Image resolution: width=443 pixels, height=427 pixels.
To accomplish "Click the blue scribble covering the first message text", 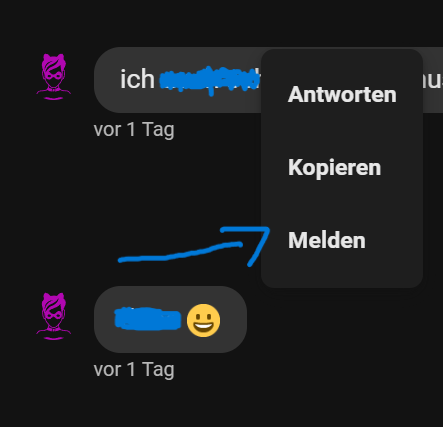I will point(210,81).
